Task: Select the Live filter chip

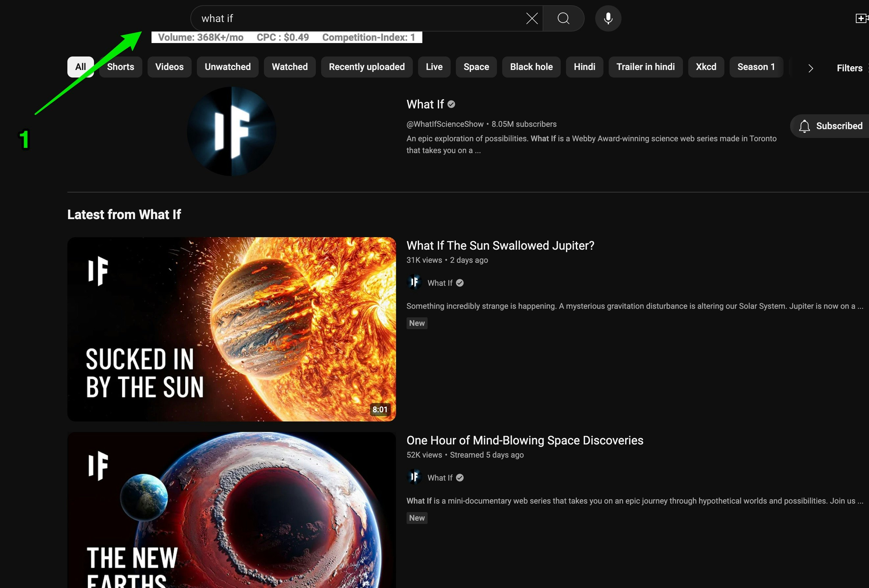Action: [x=434, y=67]
